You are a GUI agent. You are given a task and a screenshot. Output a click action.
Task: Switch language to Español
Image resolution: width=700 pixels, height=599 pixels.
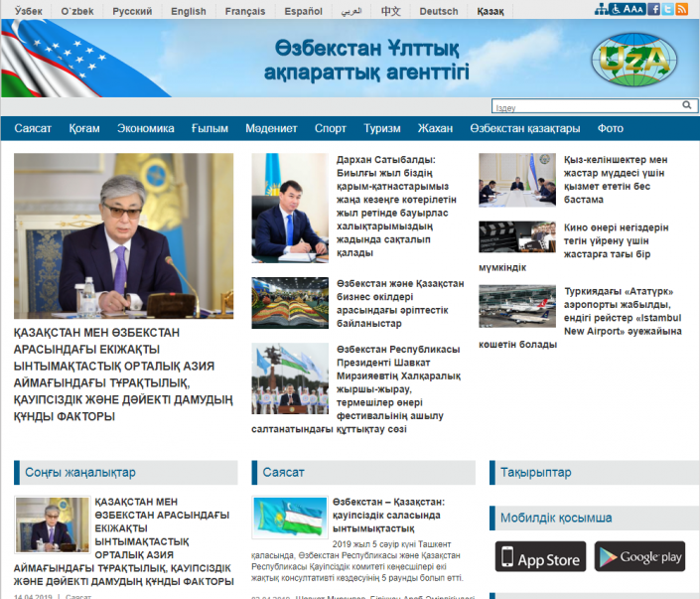click(303, 11)
